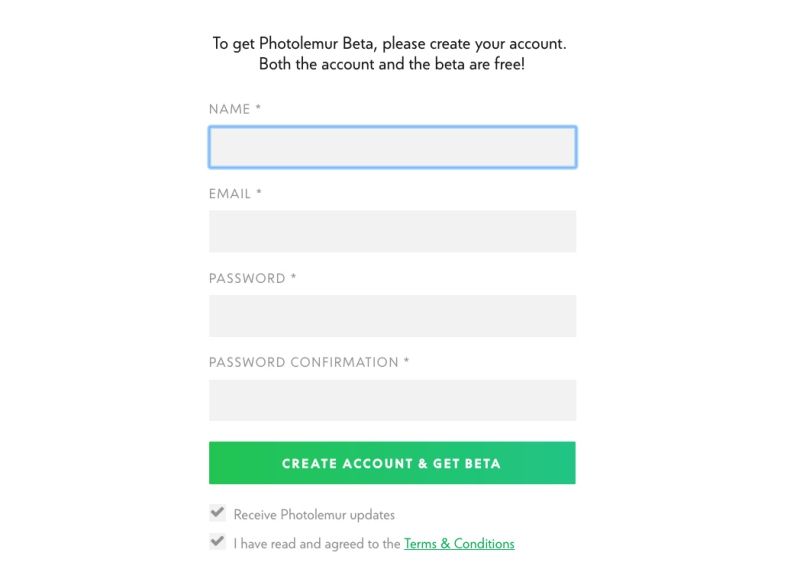Click the "Both the account and the beta are free" line
Image resolution: width=800 pixels, height=575 pixels.
click(x=391, y=64)
